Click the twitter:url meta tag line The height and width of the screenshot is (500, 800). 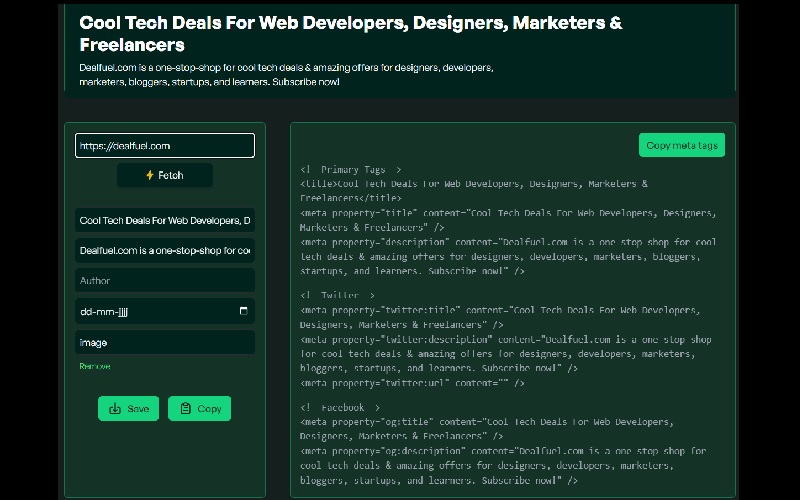click(412, 383)
